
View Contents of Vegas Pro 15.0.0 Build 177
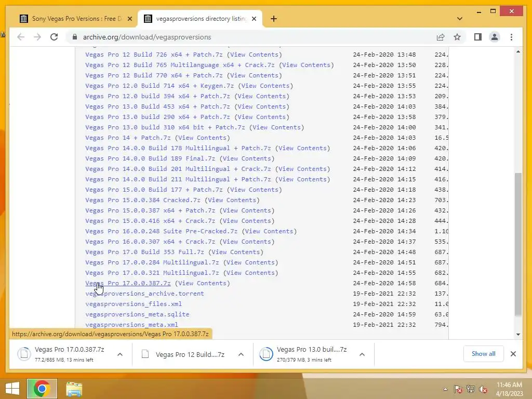coord(254,190)
